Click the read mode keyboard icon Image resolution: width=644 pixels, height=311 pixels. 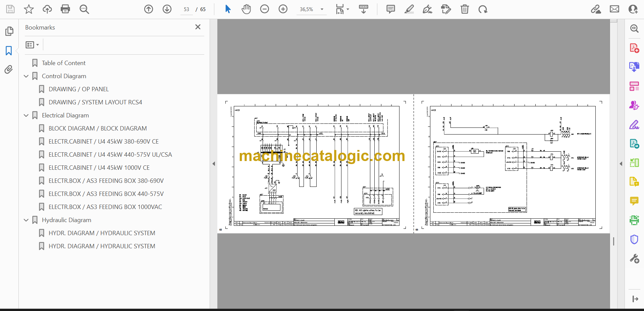pos(364,9)
